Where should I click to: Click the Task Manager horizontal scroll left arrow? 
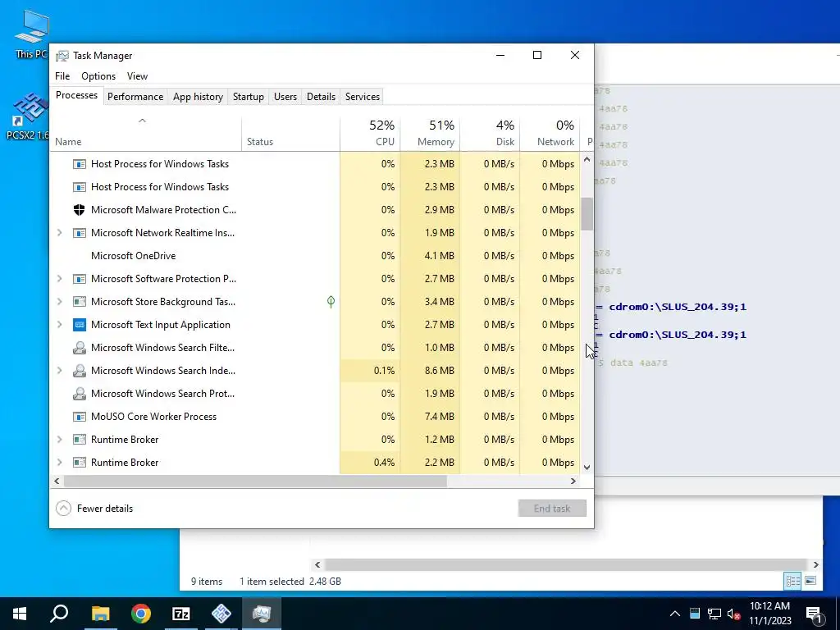coord(57,481)
